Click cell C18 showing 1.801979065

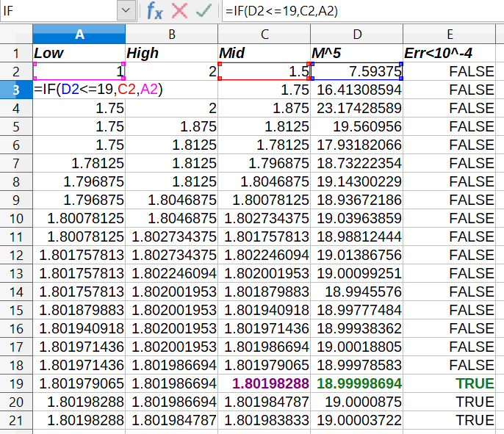(264, 365)
